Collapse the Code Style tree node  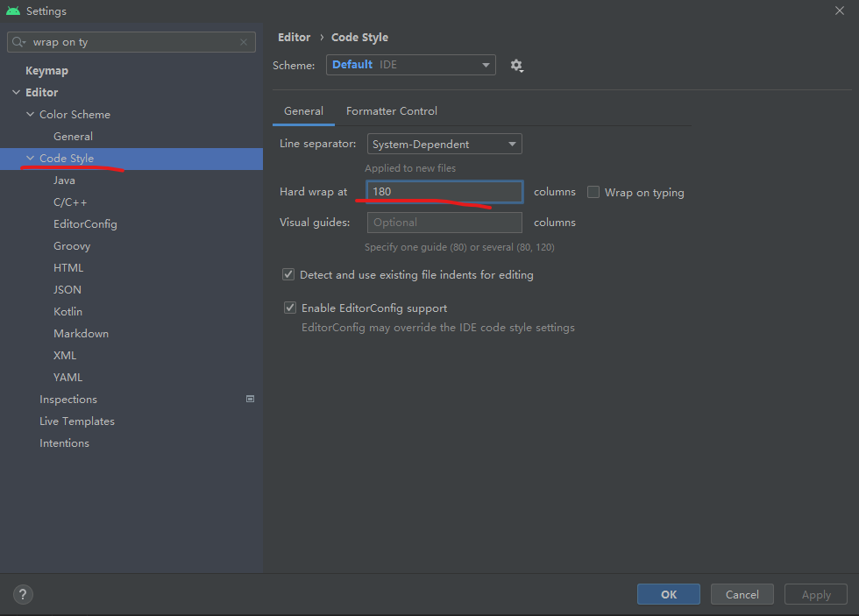(x=30, y=159)
